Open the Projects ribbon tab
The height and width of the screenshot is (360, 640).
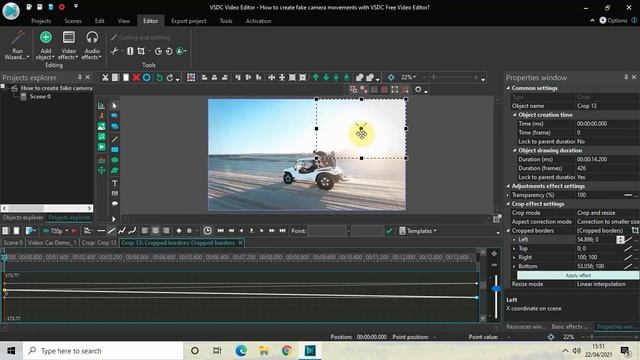(41, 21)
